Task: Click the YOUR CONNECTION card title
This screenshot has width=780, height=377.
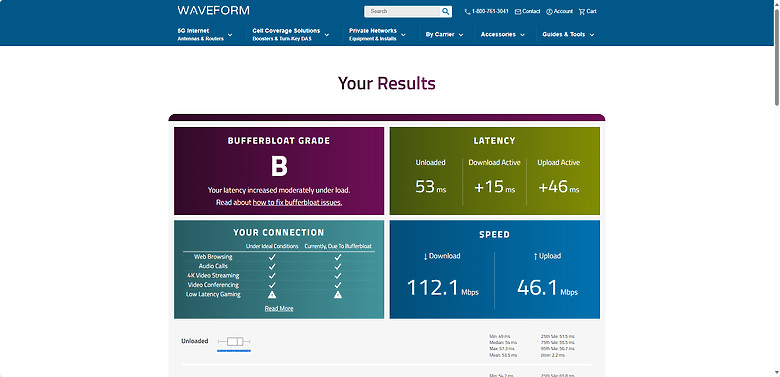Action: (279, 233)
